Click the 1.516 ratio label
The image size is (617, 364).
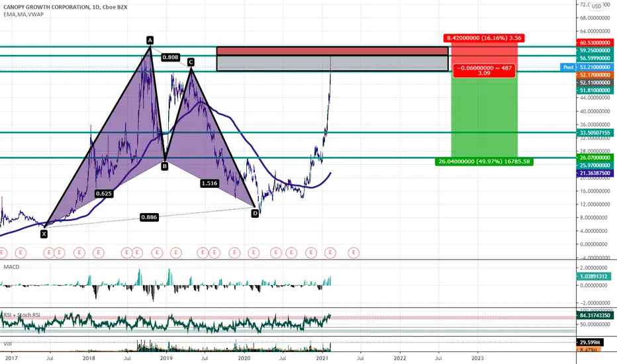[x=209, y=183]
